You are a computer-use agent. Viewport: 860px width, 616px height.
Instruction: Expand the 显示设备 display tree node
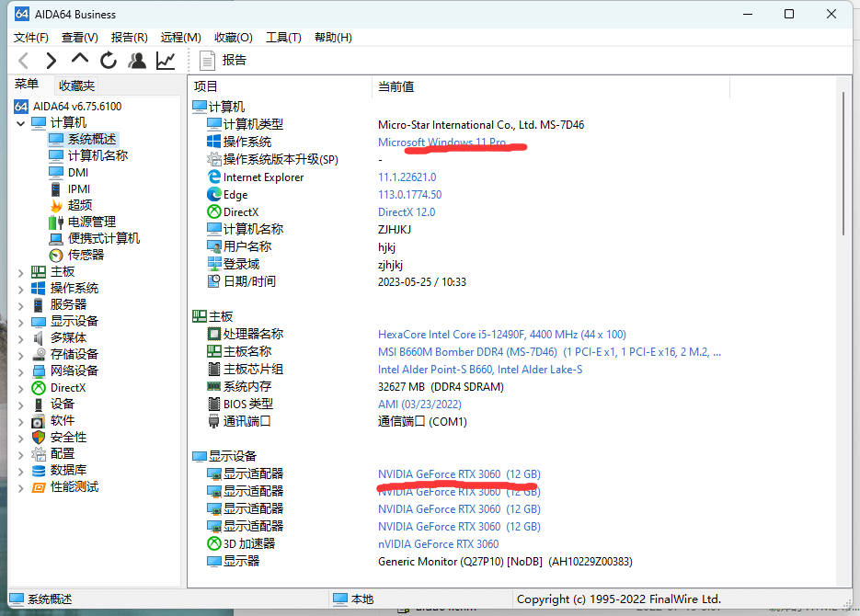pos(21,322)
